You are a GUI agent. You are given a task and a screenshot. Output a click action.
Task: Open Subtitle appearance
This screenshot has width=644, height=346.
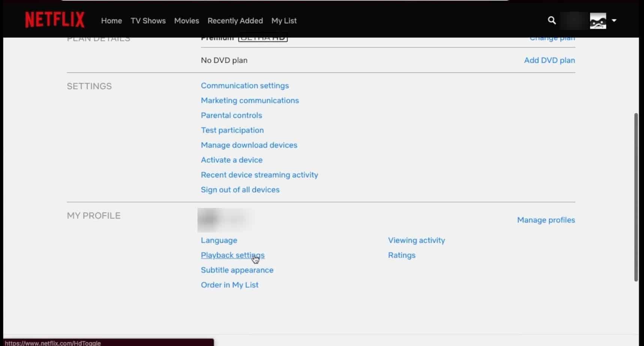point(237,270)
